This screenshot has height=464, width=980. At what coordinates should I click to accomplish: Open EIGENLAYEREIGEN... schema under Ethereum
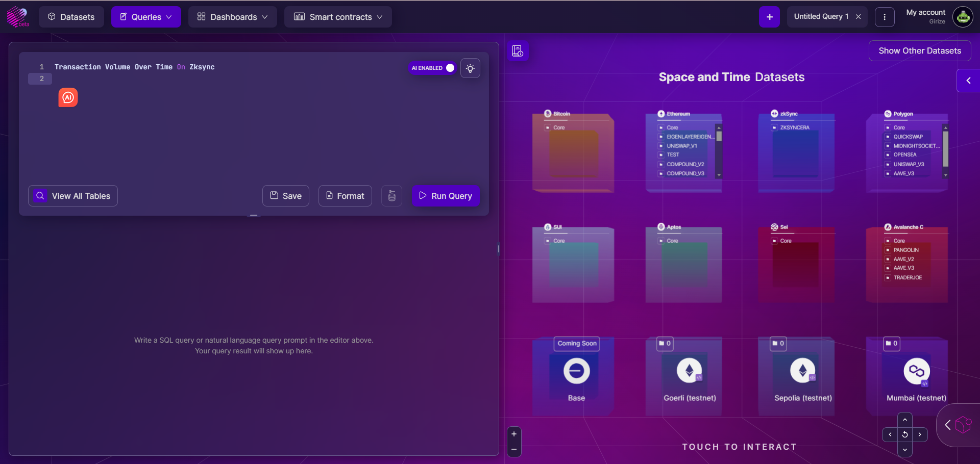687,137
